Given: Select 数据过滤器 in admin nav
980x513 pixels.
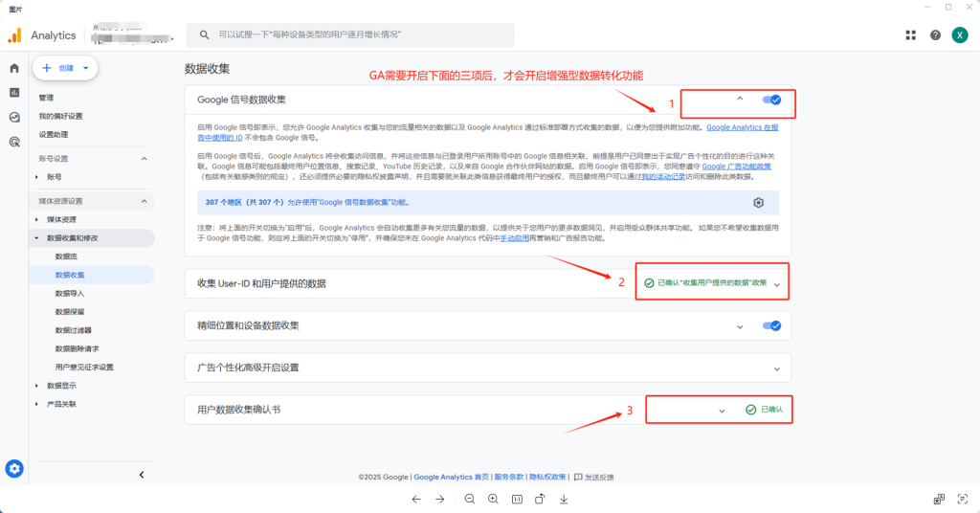Looking at the screenshot, I should (73, 330).
